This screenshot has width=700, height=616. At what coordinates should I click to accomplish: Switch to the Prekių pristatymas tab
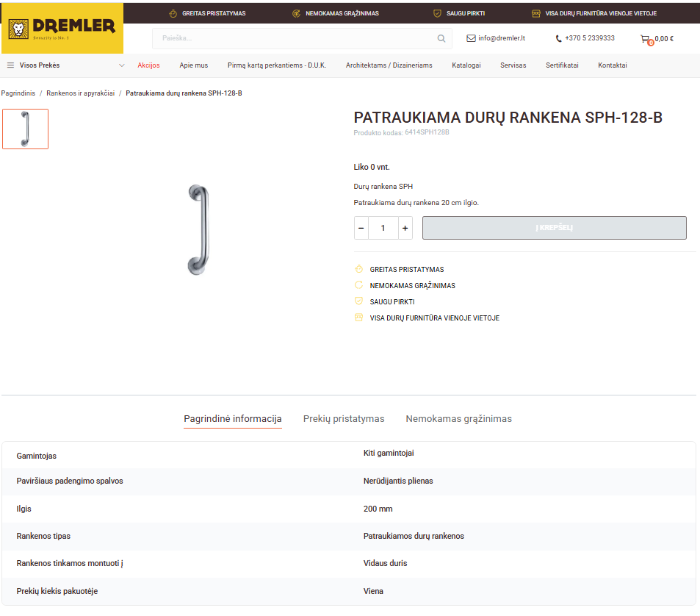(x=344, y=419)
